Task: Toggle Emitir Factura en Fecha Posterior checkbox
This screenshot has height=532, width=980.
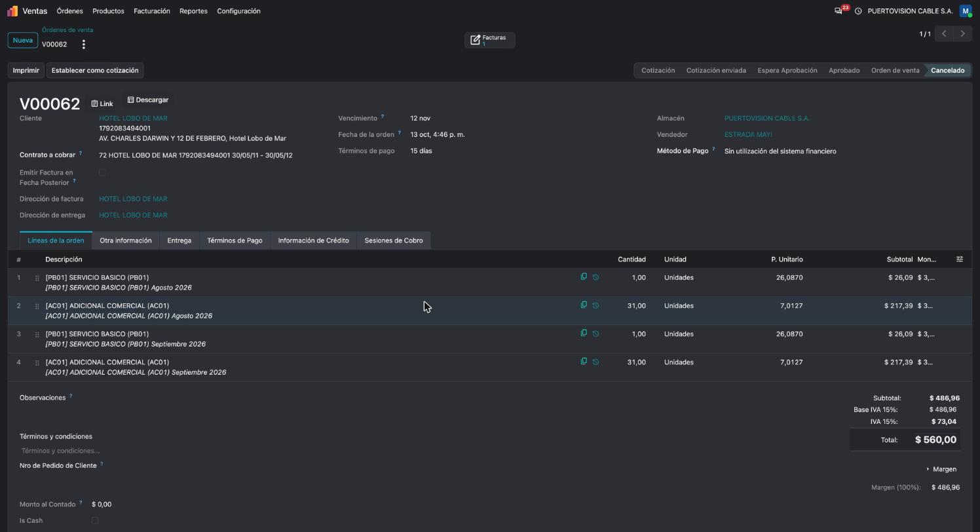Action: [102, 172]
